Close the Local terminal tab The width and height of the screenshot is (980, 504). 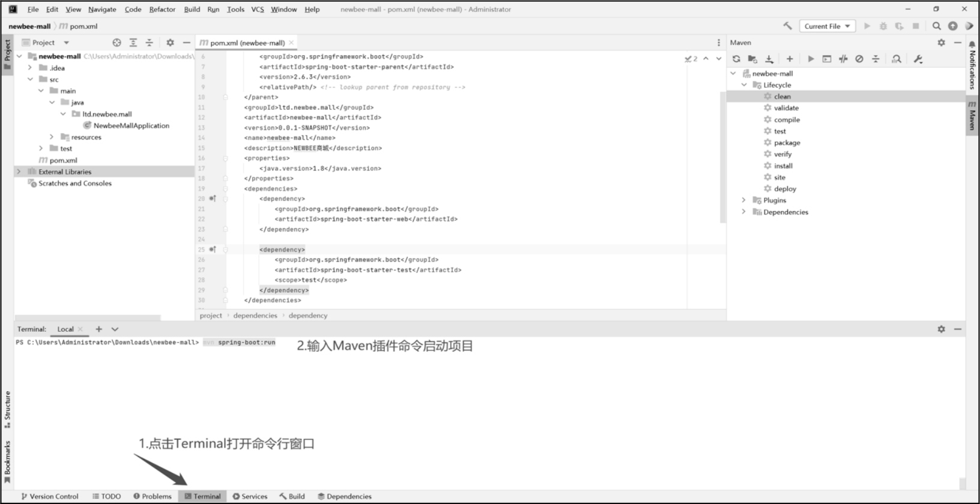[x=80, y=329]
